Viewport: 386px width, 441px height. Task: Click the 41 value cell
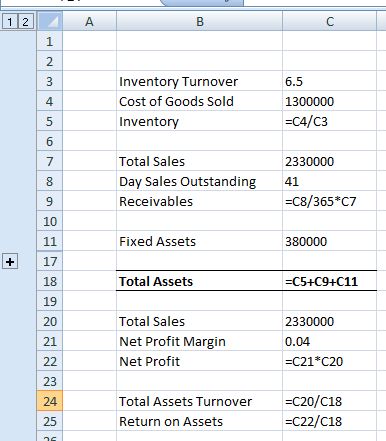coord(329,181)
